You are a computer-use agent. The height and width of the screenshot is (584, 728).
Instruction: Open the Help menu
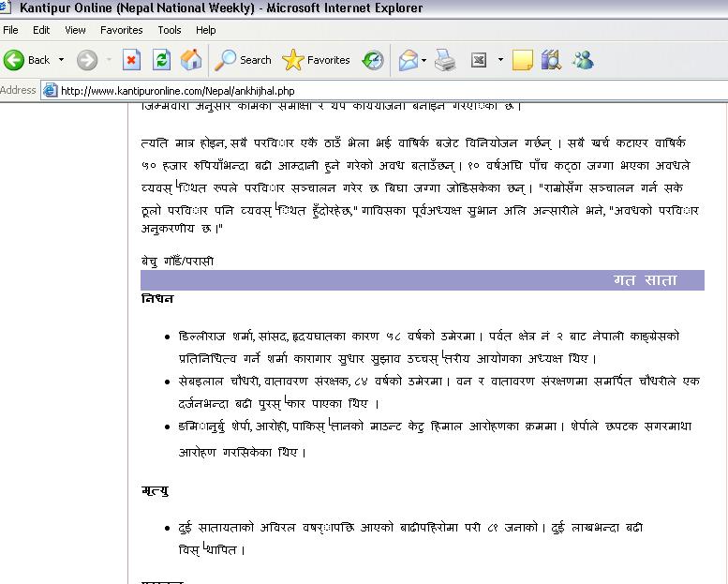point(205,30)
